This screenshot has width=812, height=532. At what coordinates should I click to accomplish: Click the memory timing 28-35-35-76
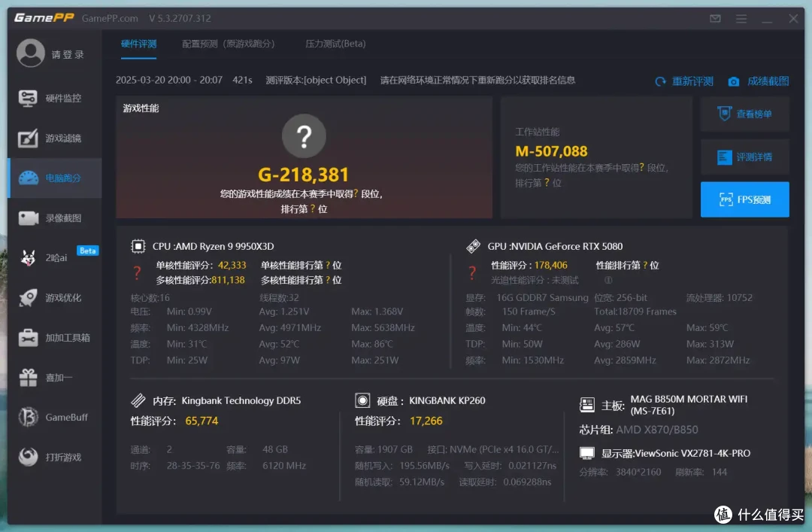tap(193, 466)
